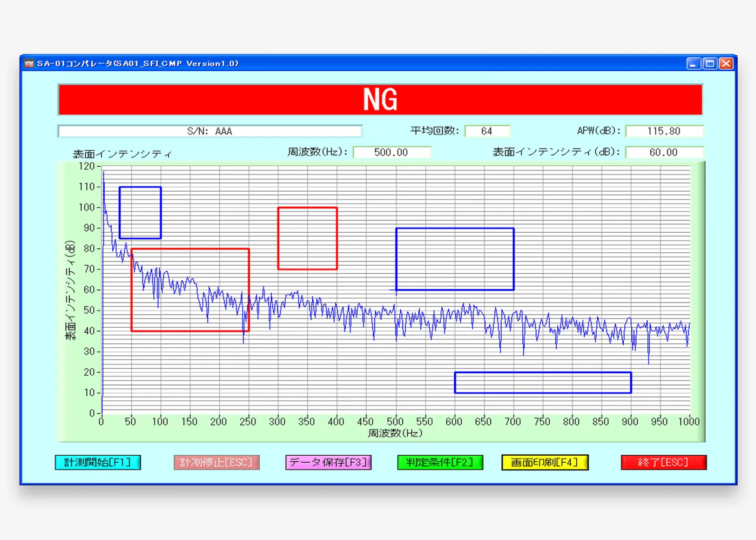Click the application icon in title bar
Viewport: 756px width, 540px height.
pos(29,64)
